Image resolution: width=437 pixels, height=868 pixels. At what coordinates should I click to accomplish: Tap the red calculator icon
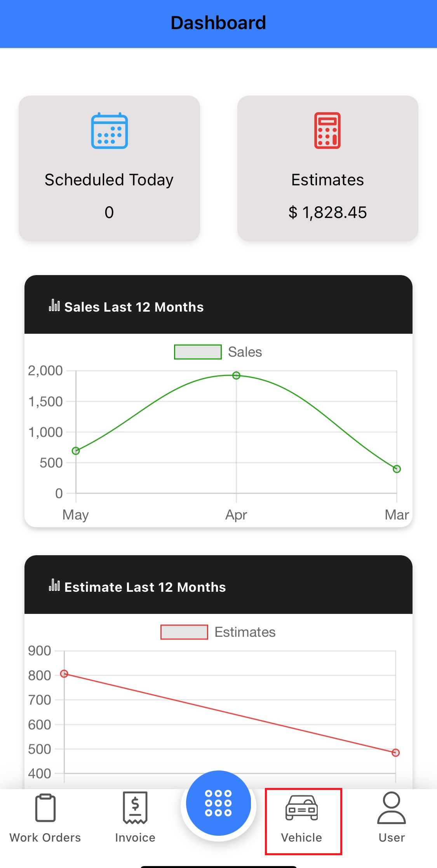327,131
